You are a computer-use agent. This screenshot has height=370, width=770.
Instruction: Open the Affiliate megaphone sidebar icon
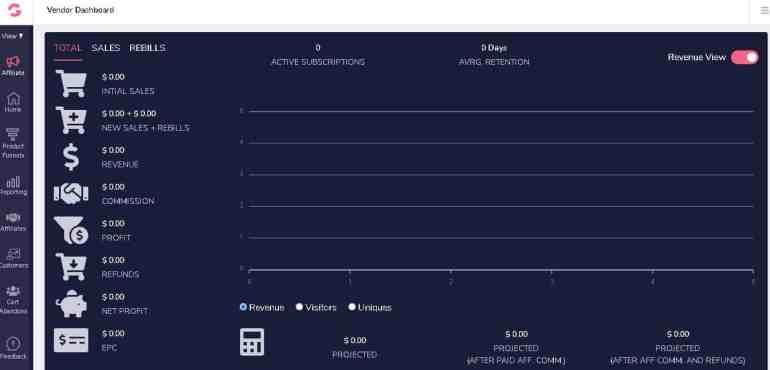click(13, 66)
